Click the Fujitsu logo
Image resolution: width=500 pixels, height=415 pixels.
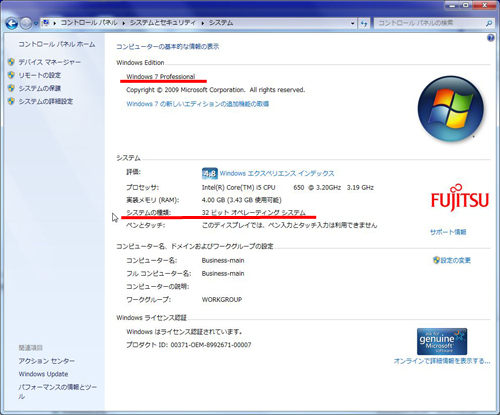pos(460,198)
